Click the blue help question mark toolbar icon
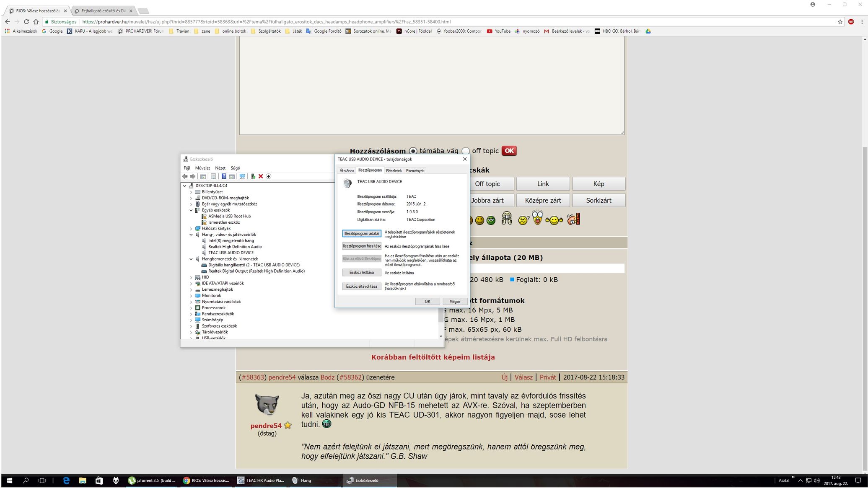The height and width of the screenshot is (488, 868). coord(224,176)
